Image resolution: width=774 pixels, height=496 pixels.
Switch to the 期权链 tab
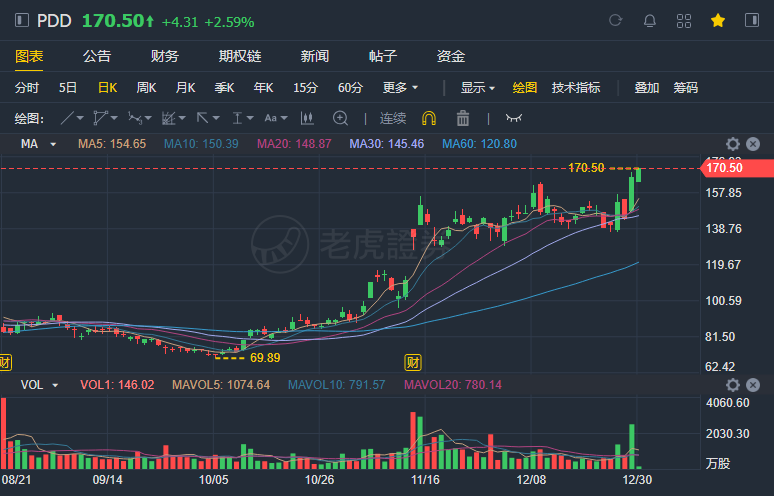coord(240,56)
